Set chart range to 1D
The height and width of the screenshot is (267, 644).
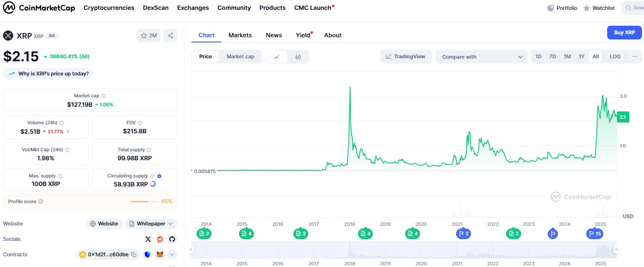pos(539,57)
